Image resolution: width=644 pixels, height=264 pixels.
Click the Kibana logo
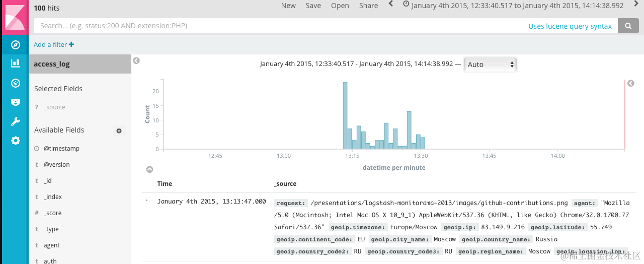(15, 18)
